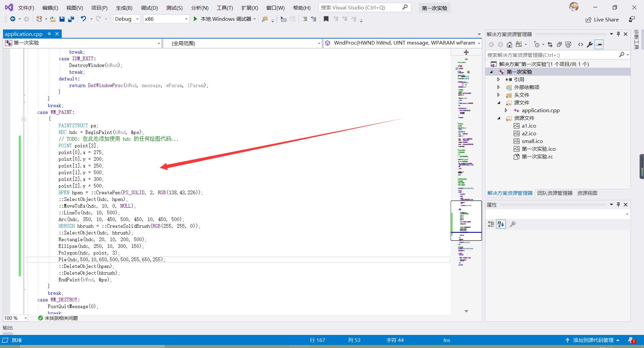The width and height of the screenshot is (644, 348).
Task: Click the Alphabetical sort icon in Properties
Action: tap(501, 224)
